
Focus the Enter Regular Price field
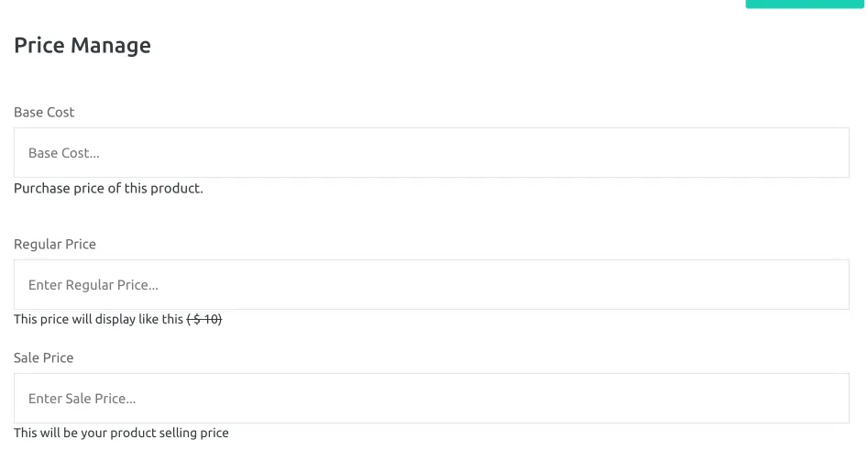(x=431, y=284)
